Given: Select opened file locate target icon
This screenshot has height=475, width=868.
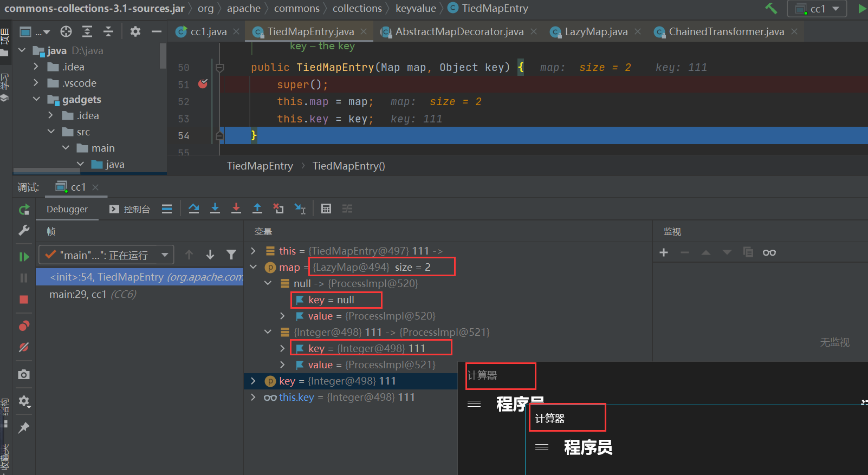Looking at the screenshot, I should [x=66, y=31].
